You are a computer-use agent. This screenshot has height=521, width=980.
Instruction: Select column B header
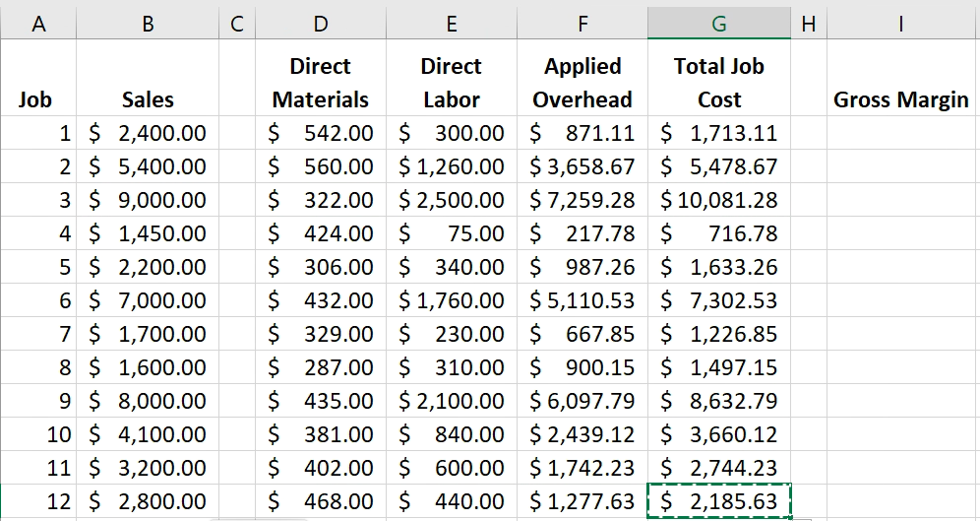148,24
